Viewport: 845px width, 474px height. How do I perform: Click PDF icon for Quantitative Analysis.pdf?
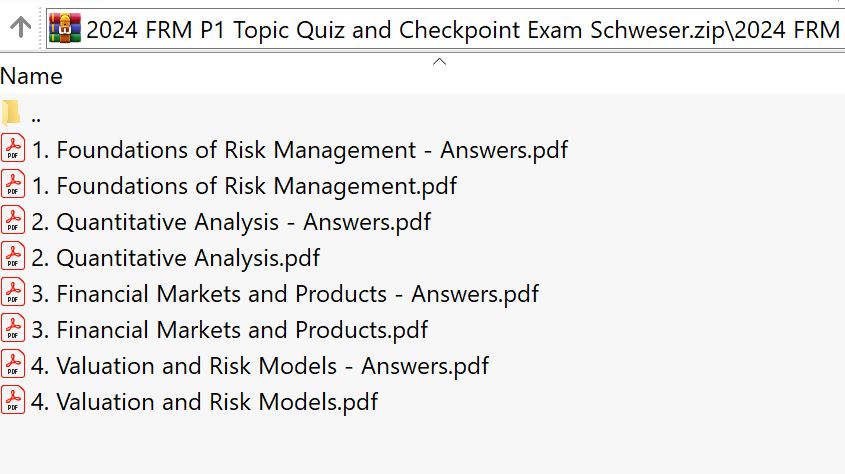[13, 257]
